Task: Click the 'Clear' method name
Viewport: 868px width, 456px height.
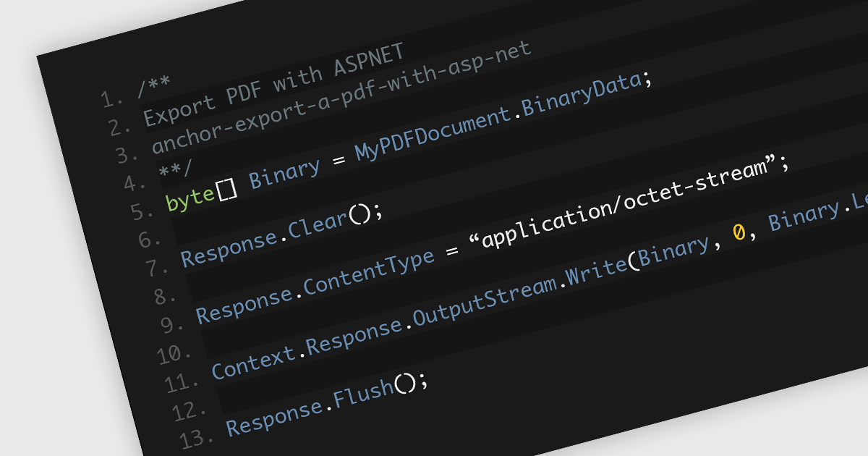Action: pos(318,223)
